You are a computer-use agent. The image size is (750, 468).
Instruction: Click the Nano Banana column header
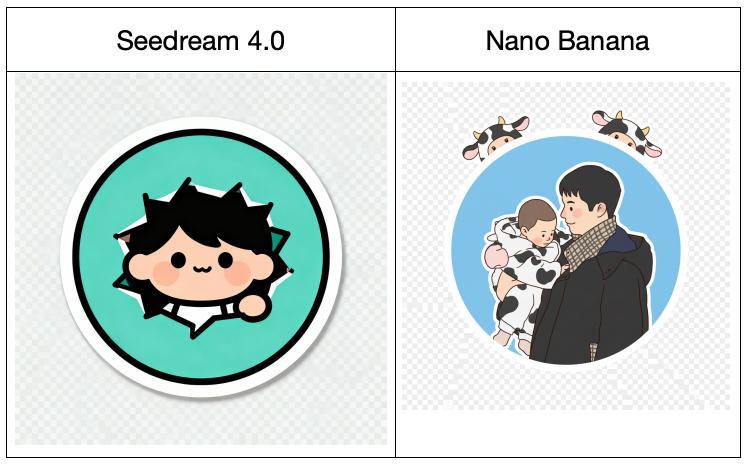click(x=567, y=40)
